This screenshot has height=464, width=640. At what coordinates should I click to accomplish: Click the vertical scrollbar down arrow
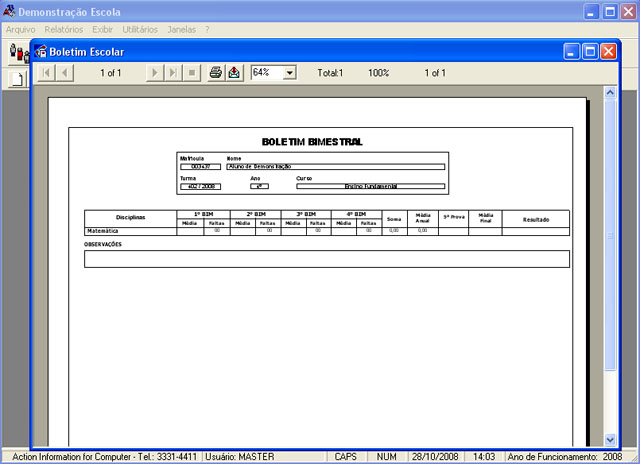pos(611,438)
